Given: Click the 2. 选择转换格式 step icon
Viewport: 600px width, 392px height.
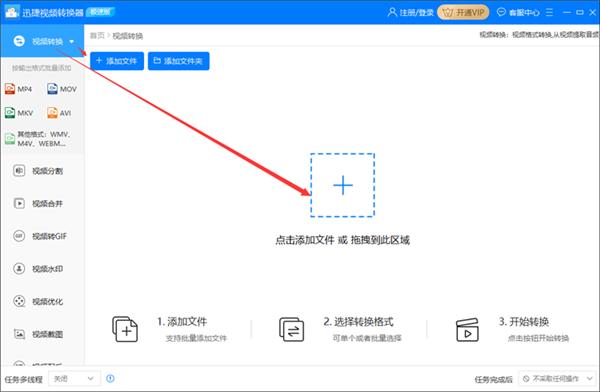Looking at the screenshot, I should 292,329.
